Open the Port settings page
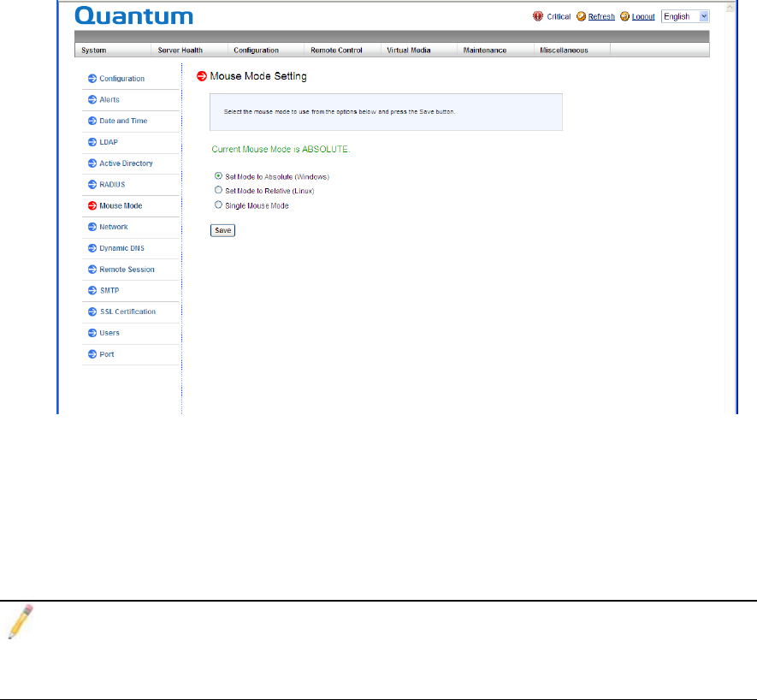Image resolution: width=757 pixels, height=700 pixels. 107,354
